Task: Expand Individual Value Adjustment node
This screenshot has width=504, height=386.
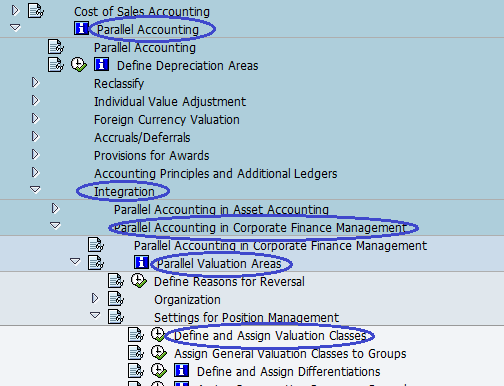Action: 35,100
